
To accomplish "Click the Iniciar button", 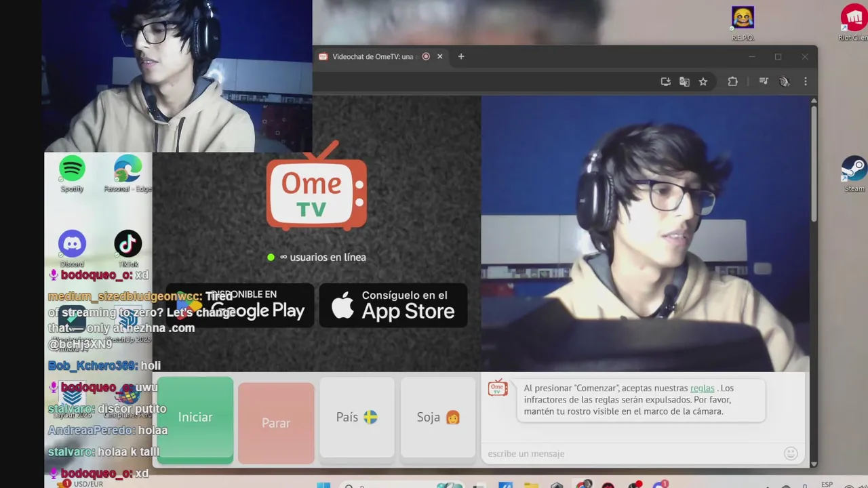I will point(195,420).
